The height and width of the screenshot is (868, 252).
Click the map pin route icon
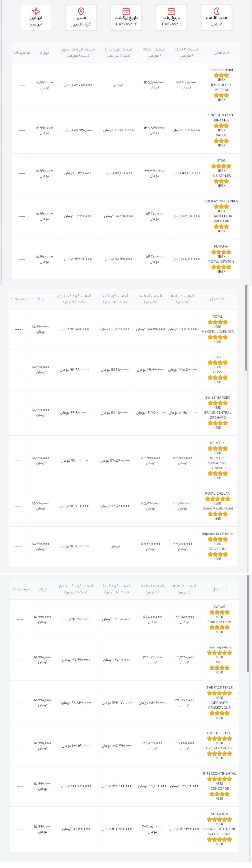tap(81, 11)
